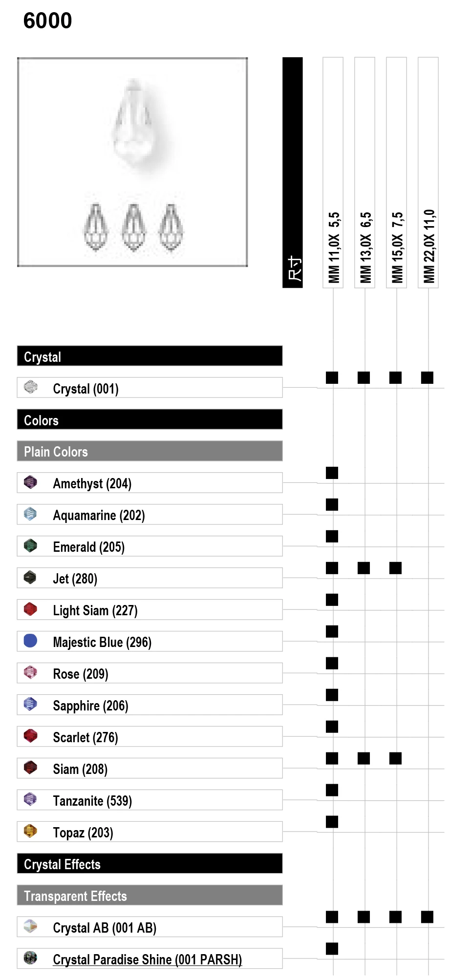Image resolution: width=449 pixels, height=980 pixels.
Task: Click the Aquamarine light blue bead icon
Action: point(30,514)
